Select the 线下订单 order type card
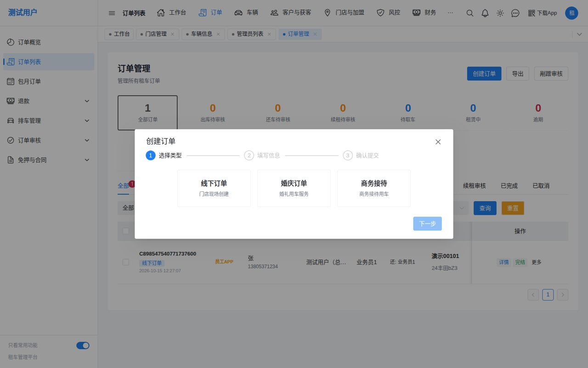Image resolution: width=588 pixels, height=368 pixels. [x=214, y=188]
